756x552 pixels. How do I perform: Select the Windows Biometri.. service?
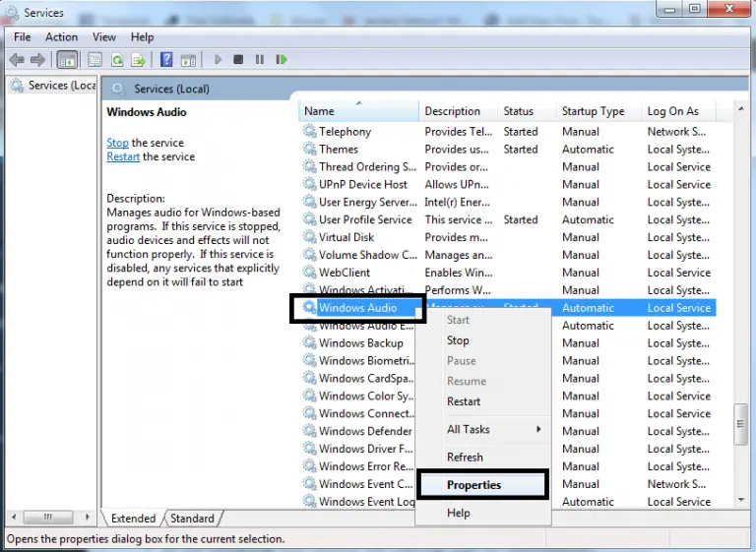tap(366, 360)
